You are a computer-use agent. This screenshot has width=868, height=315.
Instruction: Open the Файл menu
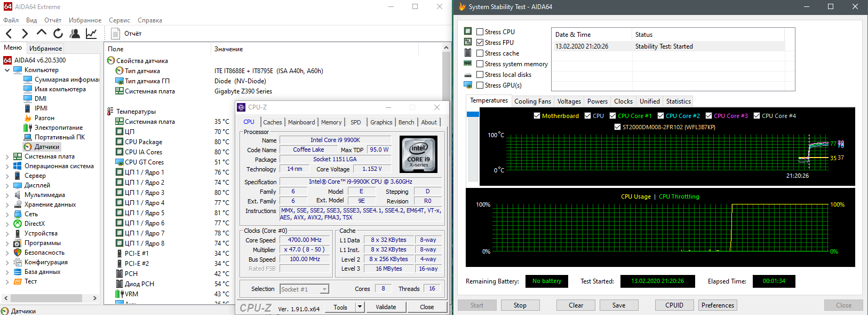11,20
